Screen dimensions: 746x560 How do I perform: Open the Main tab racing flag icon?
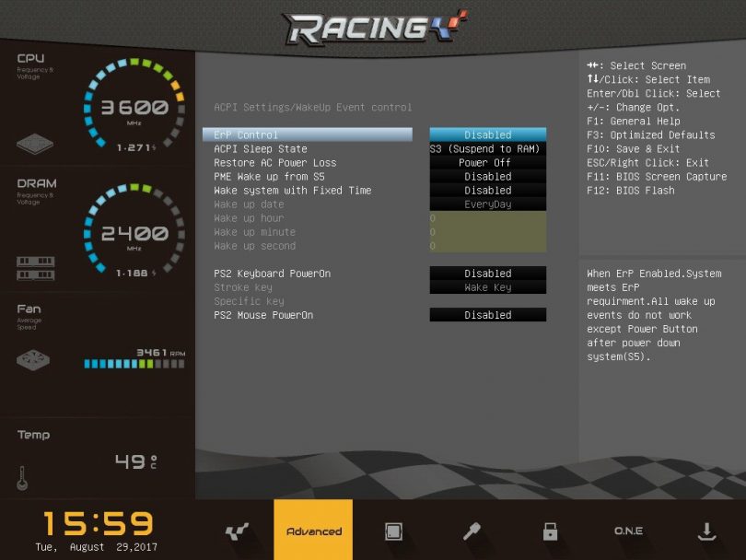(236, 531)
